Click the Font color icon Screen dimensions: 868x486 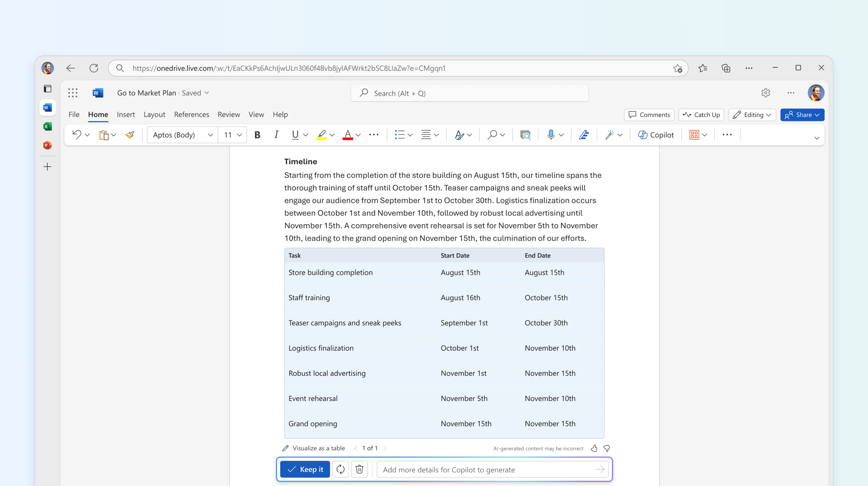click(x=347, y=135)
